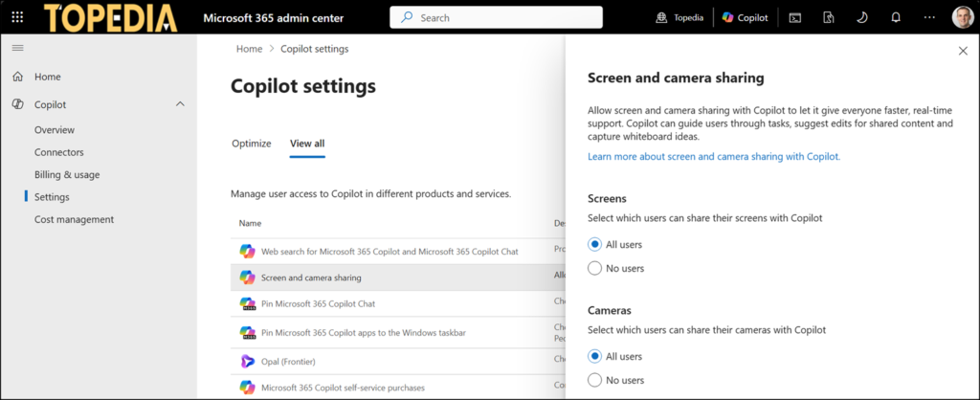The width and height of the screenshot is (980, 400).
Task: Switch to the View all tab
Action: pos(307,144)
